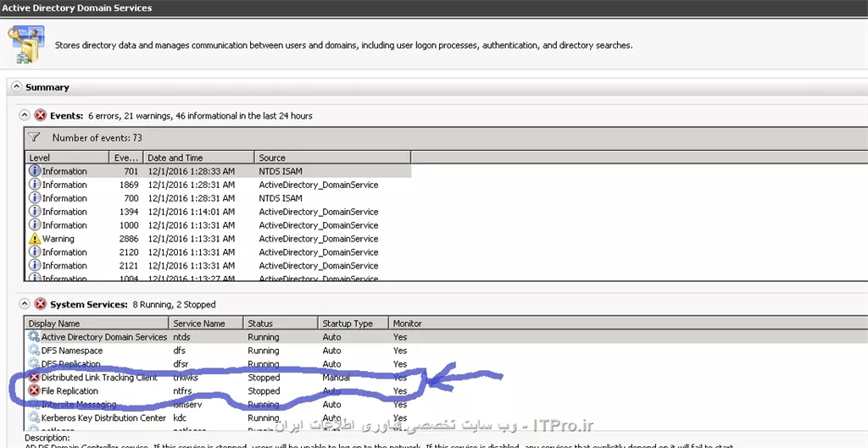Select the DFS Namespace service row
Image resolution: width=868 pixels, height=448 pixels.
[446, 350]
